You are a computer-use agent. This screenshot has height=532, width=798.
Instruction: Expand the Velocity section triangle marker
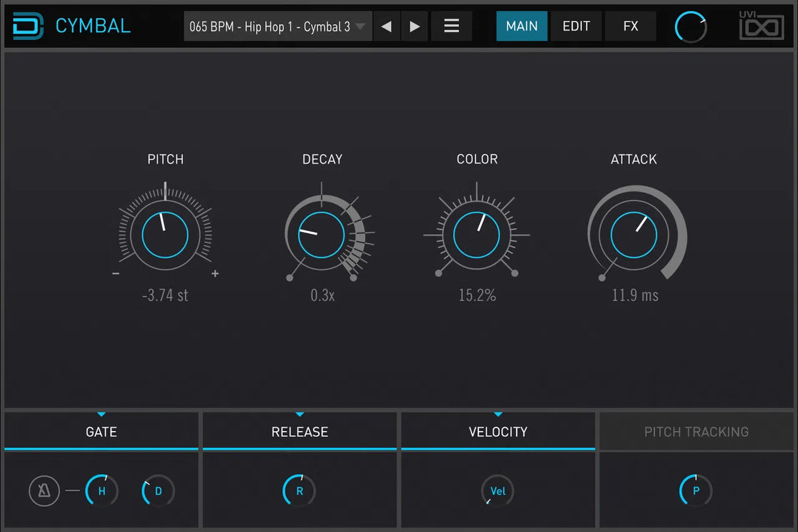coord(498,414)
